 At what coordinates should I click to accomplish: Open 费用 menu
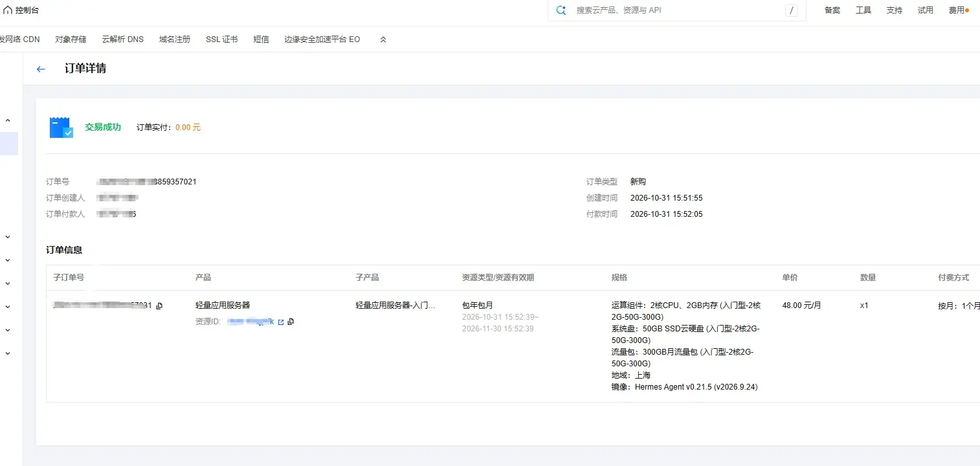coord(957,10)
